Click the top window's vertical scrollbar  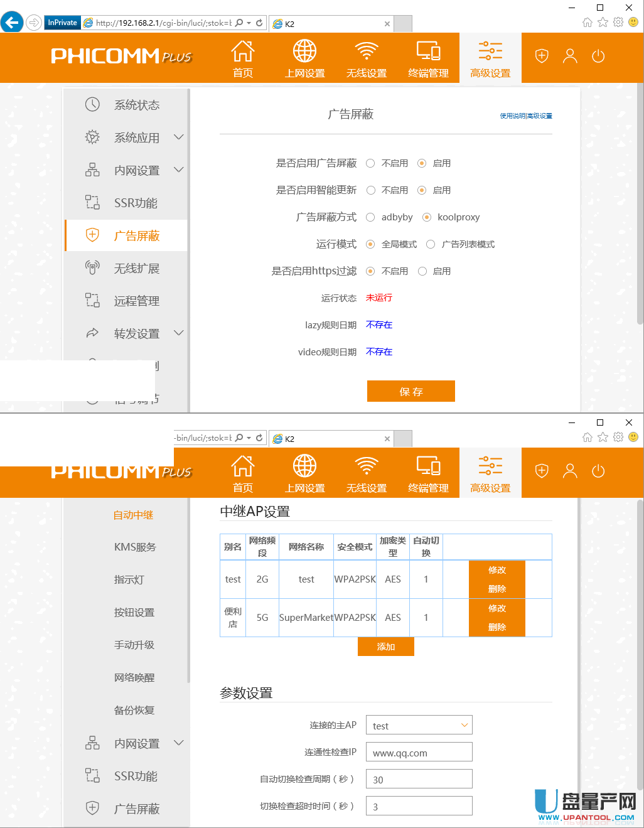pyautogui.click(x=640, y=207)
